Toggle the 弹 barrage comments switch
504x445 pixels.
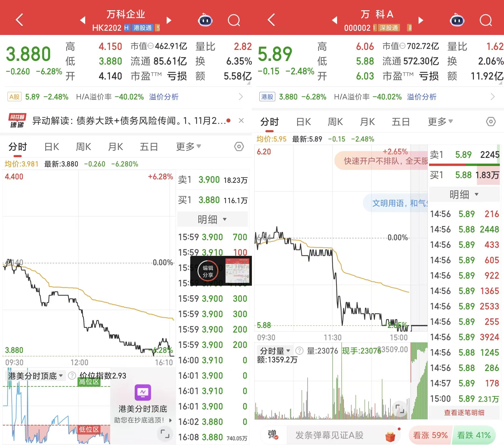click(x=273, y=435)
